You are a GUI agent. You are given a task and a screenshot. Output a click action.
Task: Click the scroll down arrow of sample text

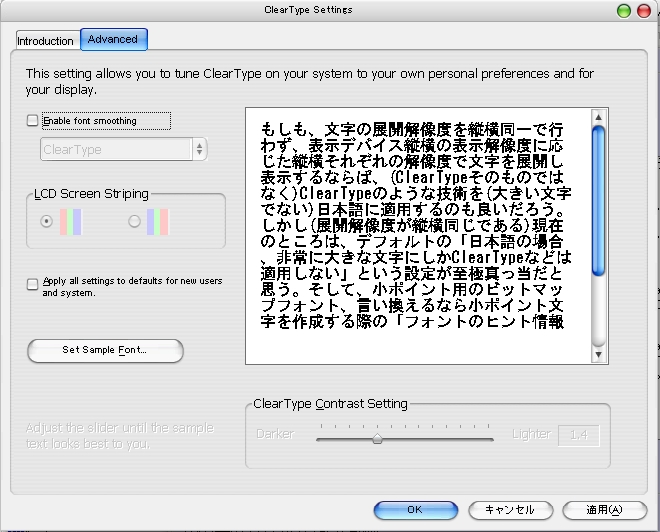click(598, 354)
